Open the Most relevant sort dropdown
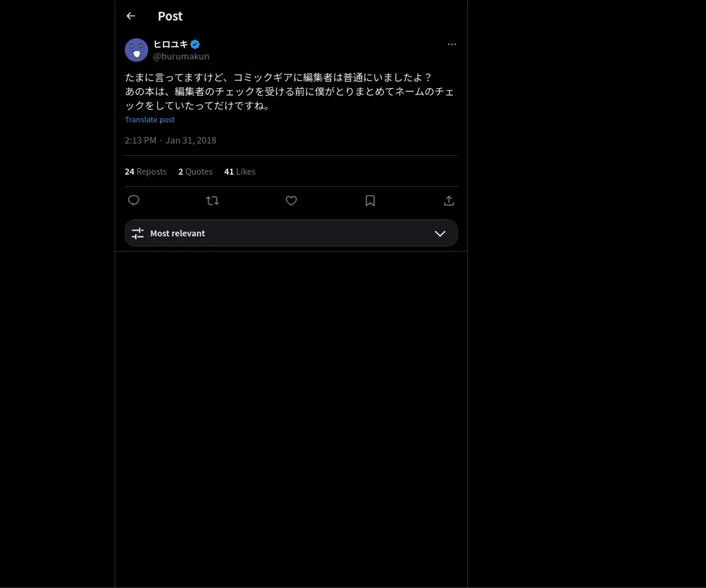706x588 pixels. click(x=291, y=233)
